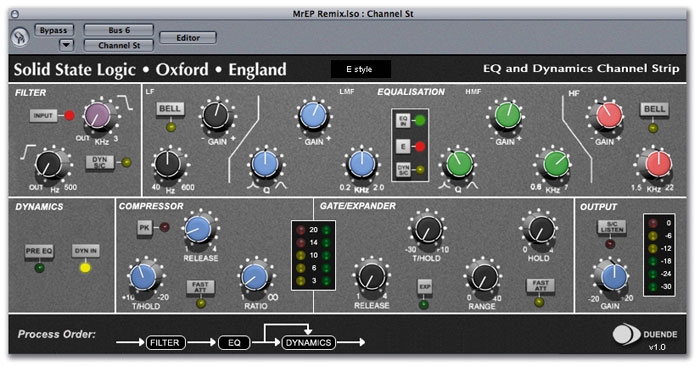700x366 pixels.
Task: Click the output level meter
Action: click(x=659, y=255)
